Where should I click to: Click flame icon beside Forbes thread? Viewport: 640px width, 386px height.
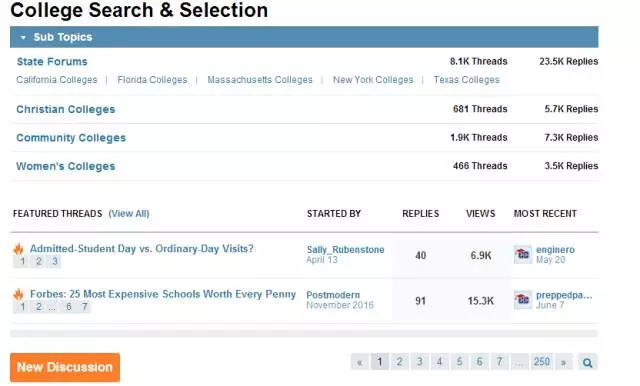[x=18, y=294]
